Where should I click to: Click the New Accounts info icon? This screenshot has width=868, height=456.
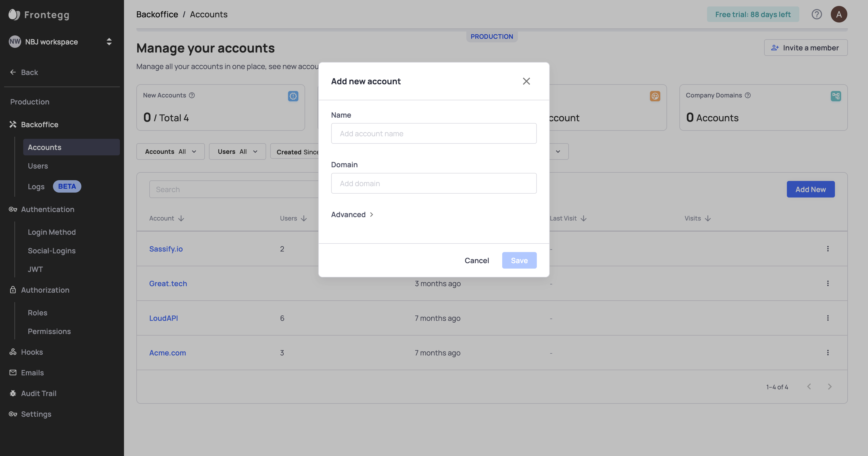tap(192, 95)
